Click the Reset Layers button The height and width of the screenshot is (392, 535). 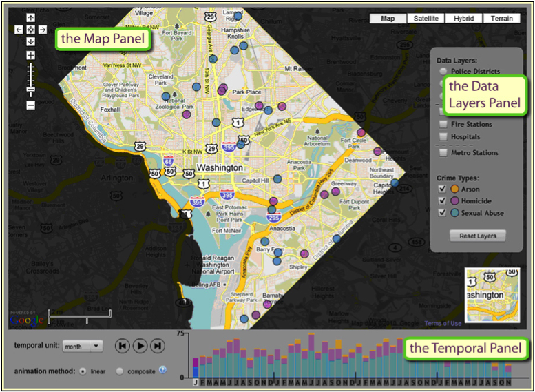[478, 236]
